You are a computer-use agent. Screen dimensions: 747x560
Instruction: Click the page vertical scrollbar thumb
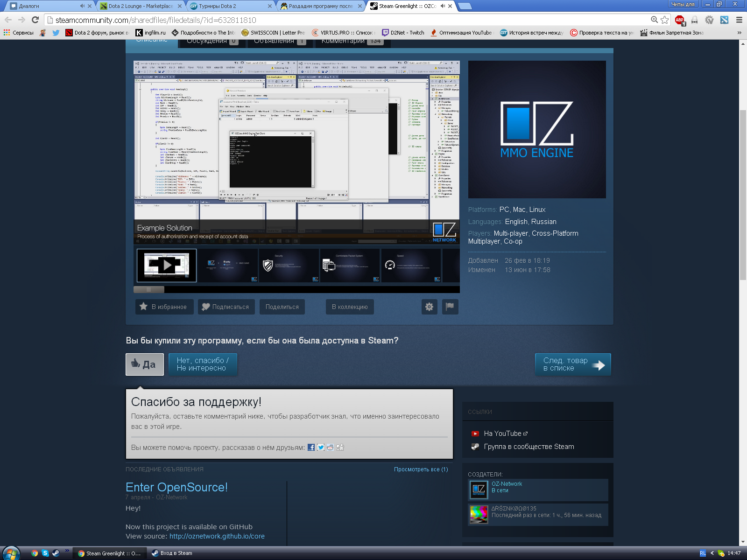(743, 195)
